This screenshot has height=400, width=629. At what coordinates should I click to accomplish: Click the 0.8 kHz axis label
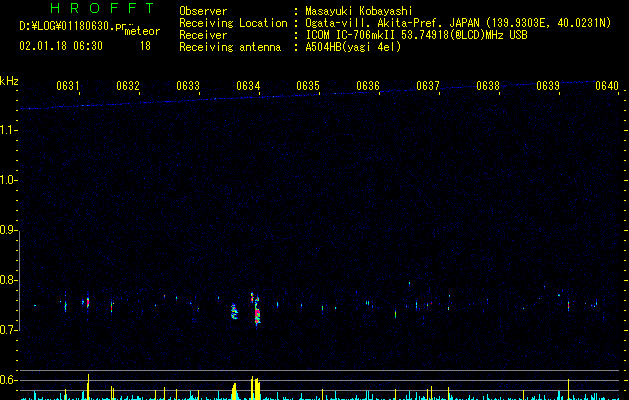pyautogui.click(x=8, y=280)
